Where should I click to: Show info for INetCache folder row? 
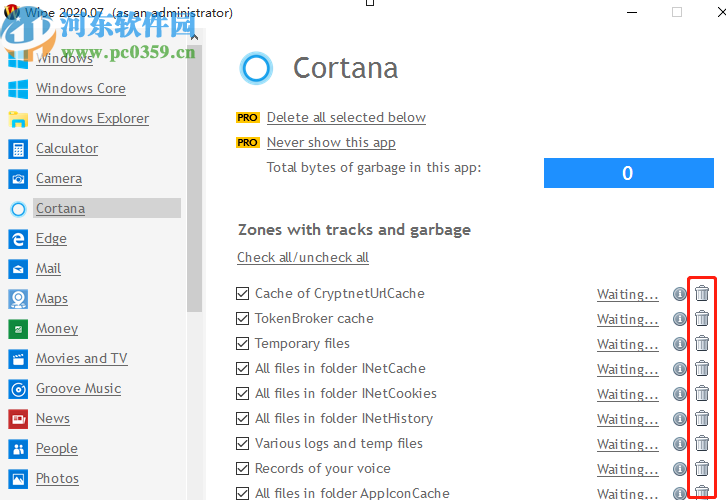[x=679, y=369]
